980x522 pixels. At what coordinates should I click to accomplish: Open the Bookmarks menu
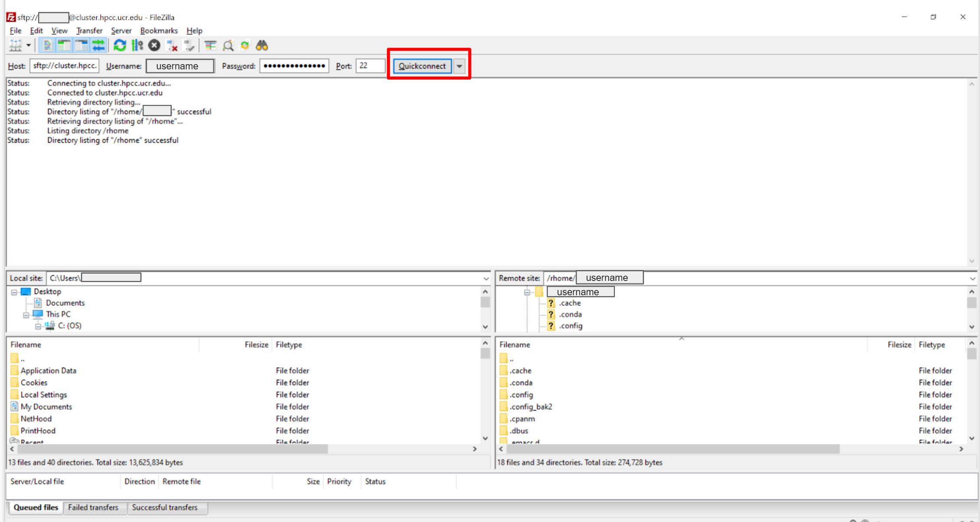tap(159, 31)
